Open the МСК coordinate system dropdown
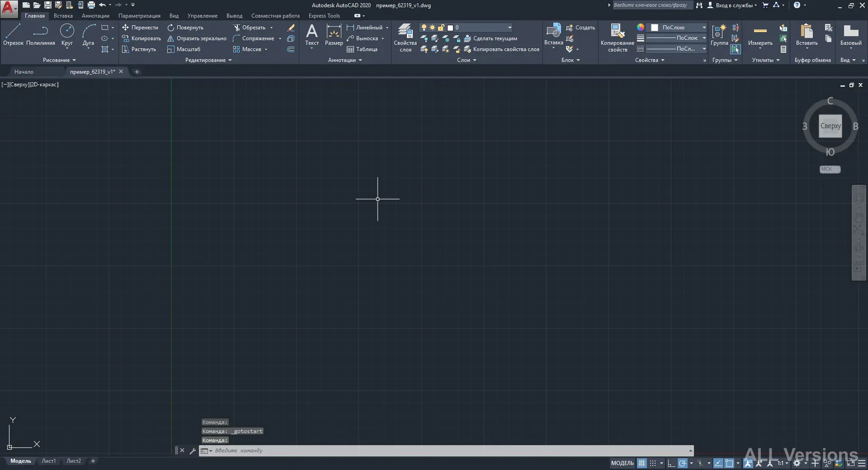Screen dimensions: 868x470 point(830,169)
